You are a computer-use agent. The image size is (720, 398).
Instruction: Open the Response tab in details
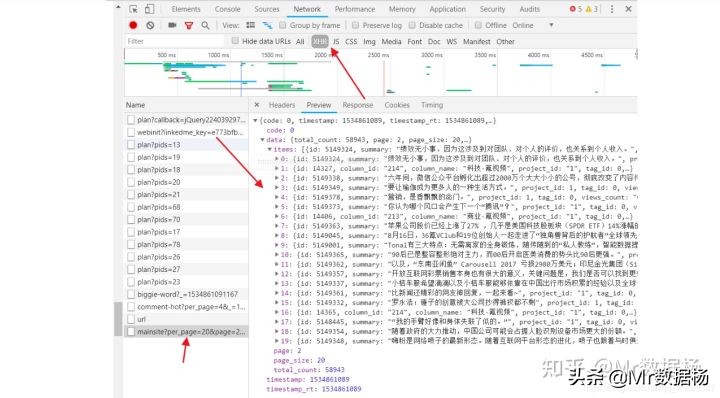click(358, 105)
